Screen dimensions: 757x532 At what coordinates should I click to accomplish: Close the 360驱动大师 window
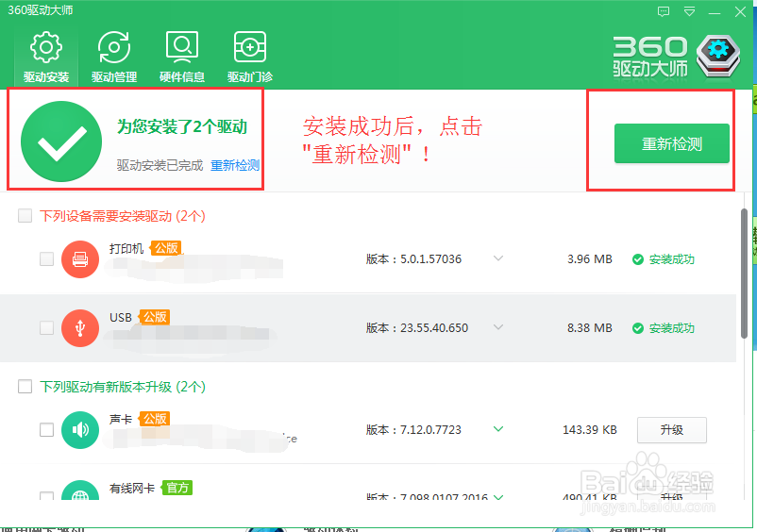point(740,11)
